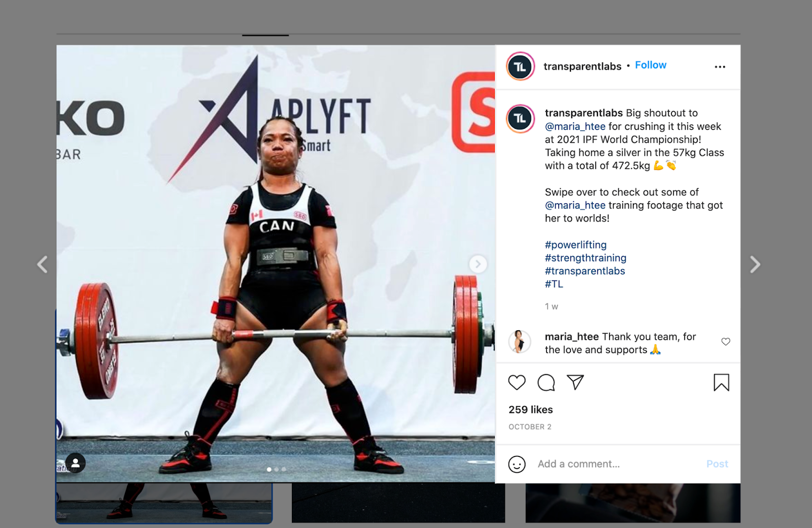This screenshot has width=812, height=528.
Task: Open the emoji picker smiley icon
Action: (x=517, y=464)
